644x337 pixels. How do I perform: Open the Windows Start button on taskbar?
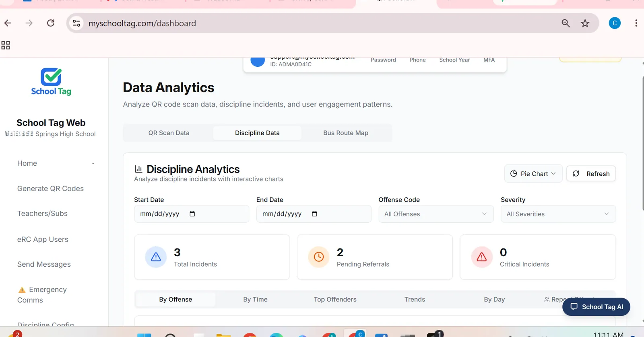144,335
